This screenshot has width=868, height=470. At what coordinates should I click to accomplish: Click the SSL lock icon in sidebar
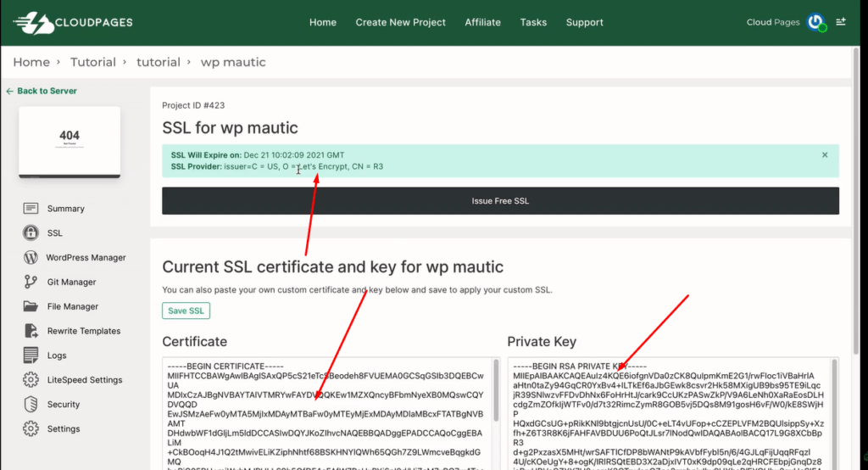tap(31, 232)
